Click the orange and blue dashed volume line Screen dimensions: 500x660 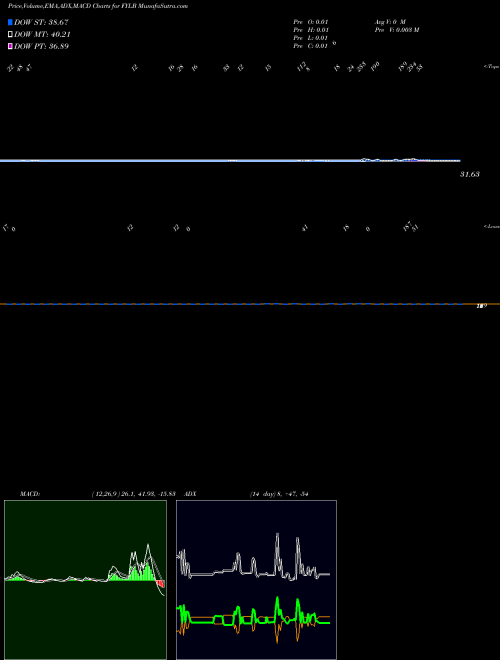pos(250,304)
